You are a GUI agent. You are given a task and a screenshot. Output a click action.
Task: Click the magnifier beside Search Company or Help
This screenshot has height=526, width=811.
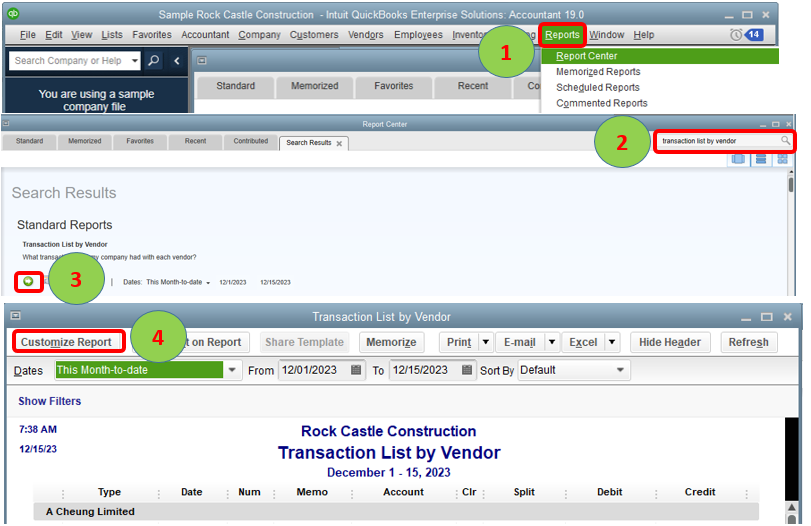point(154,61)
